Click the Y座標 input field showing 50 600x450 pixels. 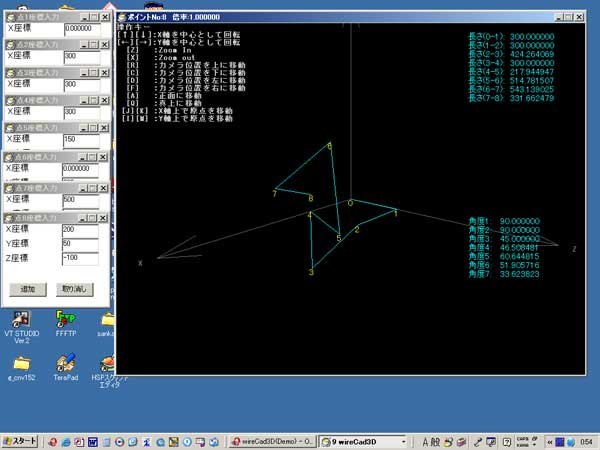[x=81, y=243]
